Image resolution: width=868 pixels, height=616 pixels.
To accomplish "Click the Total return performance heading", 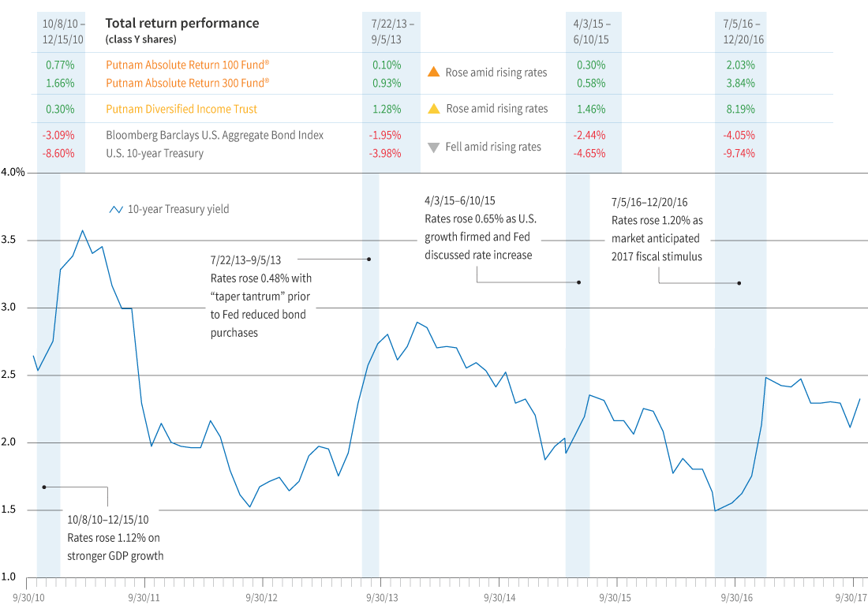I will (182, 23).
